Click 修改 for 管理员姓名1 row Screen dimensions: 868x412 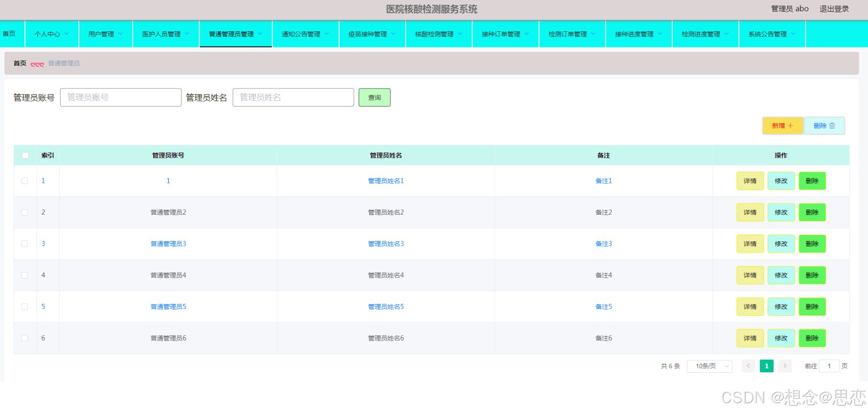[781, 181]
